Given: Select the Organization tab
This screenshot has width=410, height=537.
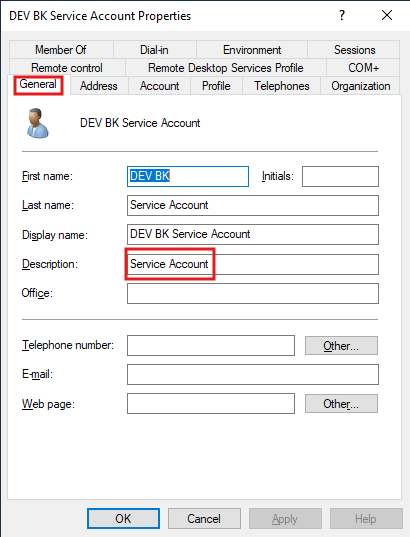Looking at the screenshot, I should point(360,86).
